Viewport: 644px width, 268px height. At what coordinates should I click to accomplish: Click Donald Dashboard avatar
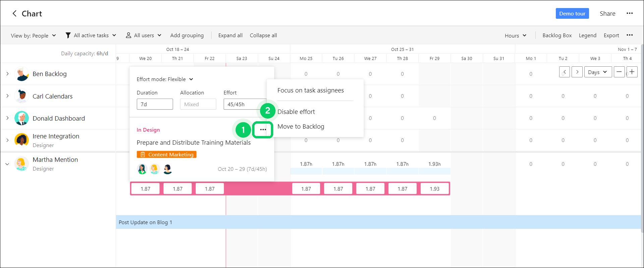tap(22, 118)
